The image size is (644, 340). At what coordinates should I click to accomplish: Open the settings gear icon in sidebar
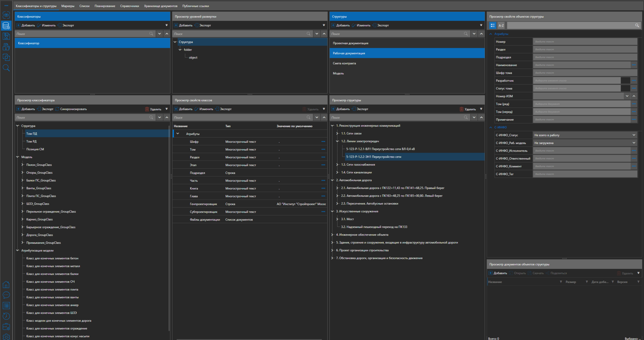point(6,337)
